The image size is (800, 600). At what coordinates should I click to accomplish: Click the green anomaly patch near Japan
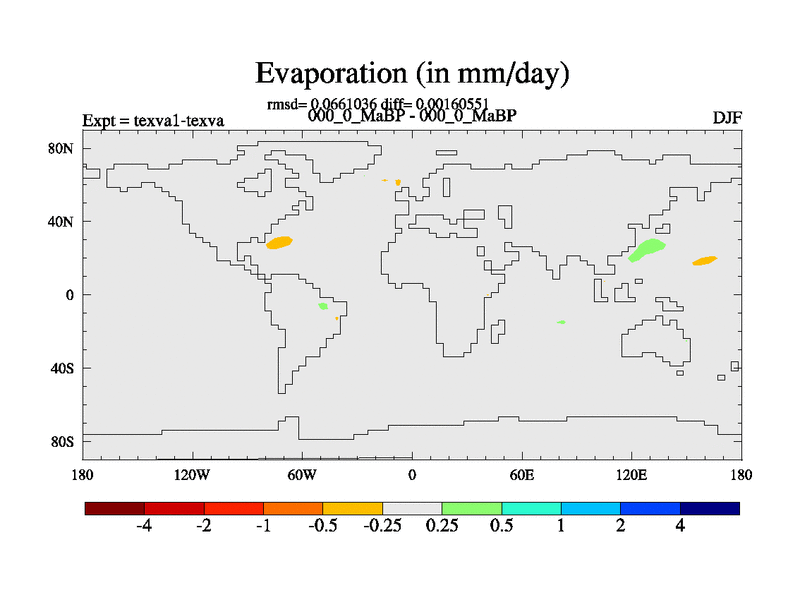coord(645,249)
